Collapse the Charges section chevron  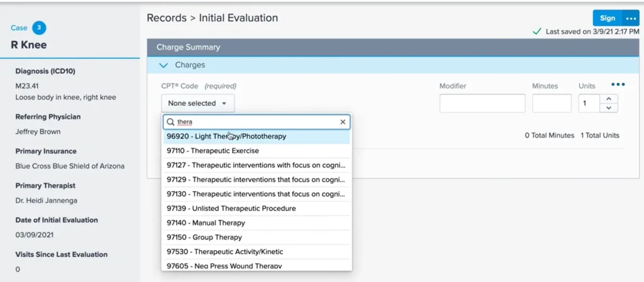coord(164,65)
